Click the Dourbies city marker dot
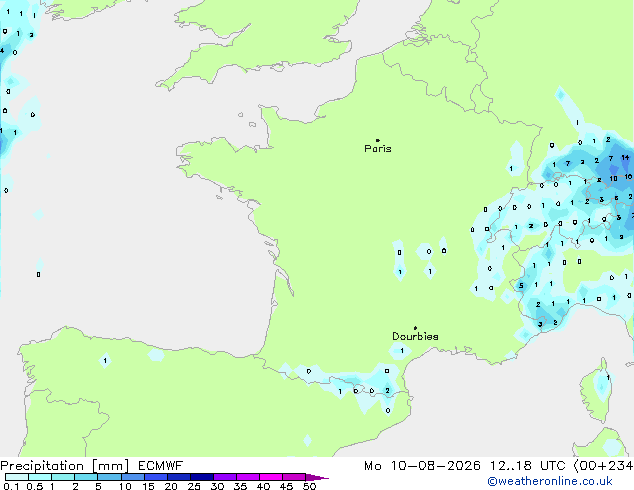 click(x=415, y=328)
